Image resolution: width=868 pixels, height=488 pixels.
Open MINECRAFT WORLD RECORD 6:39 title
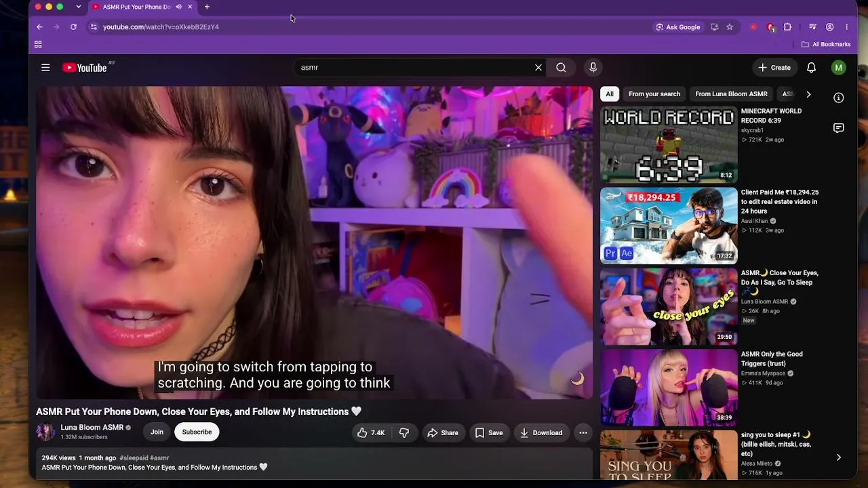pyautogui.click(x=771, y=116)
